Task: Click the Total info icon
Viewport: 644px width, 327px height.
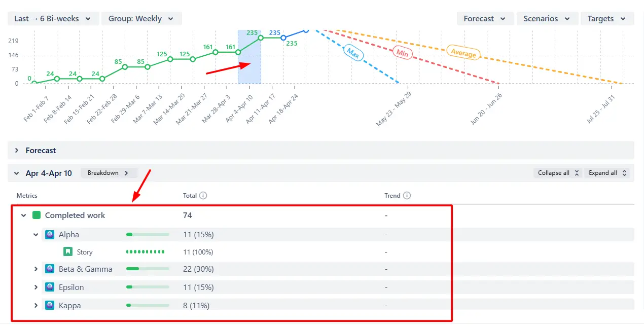Action: tap(203, 196)
